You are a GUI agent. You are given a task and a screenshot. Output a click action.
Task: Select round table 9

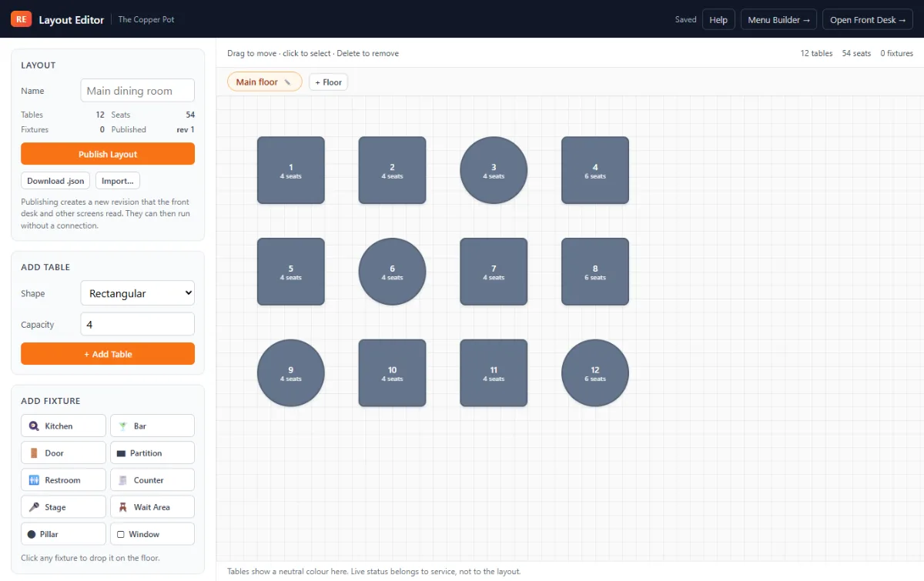291,373
